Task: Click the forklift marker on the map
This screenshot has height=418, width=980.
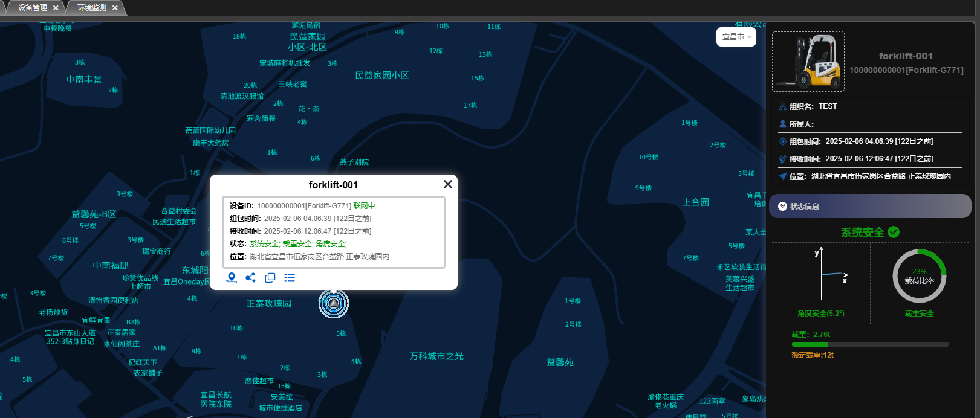Action: point(334,303)
